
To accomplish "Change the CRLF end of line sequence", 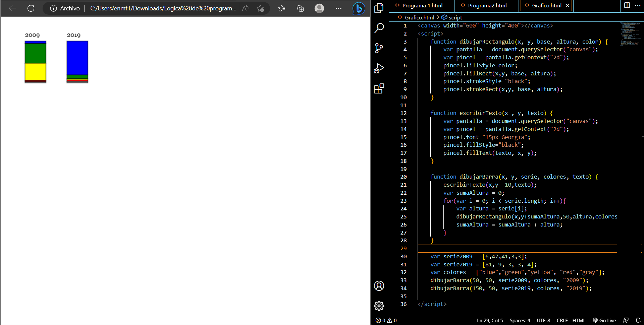I will click(562, 320).
